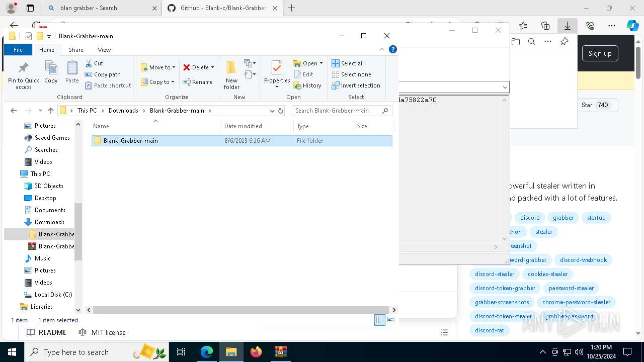Open Explorer Help icon
Viewport: 644px width, 362px height.
tap(393, 49)
